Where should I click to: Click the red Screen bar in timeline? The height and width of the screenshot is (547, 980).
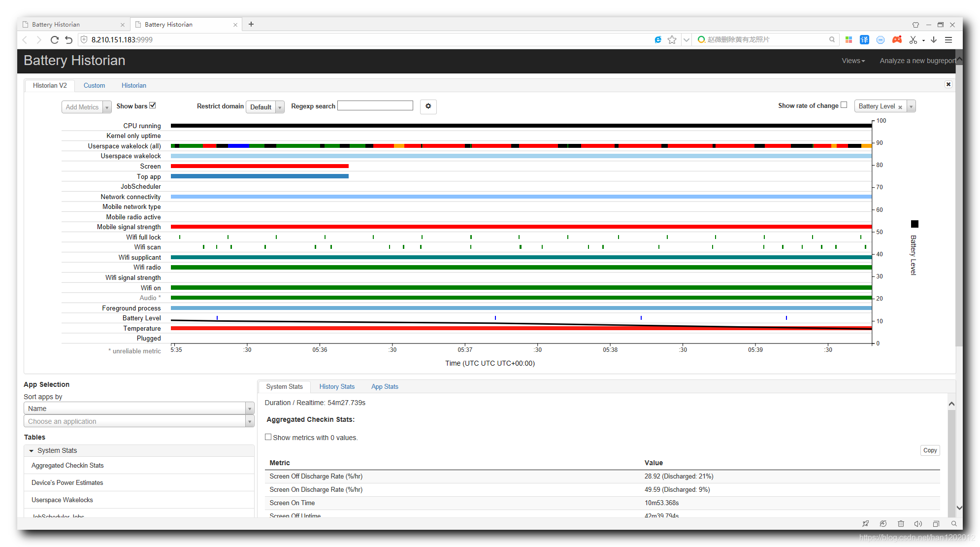click(260, 166)
